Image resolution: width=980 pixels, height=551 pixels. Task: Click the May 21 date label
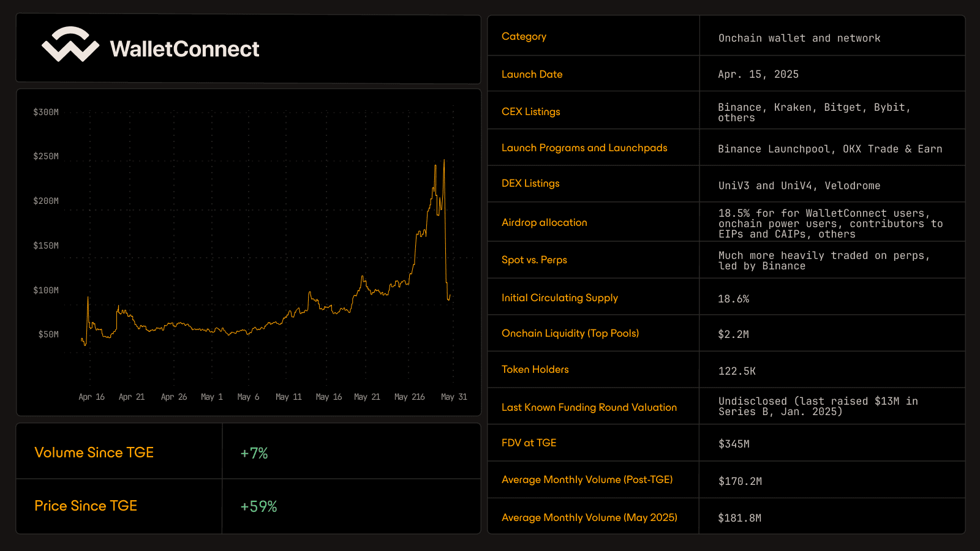click(367, 397)
